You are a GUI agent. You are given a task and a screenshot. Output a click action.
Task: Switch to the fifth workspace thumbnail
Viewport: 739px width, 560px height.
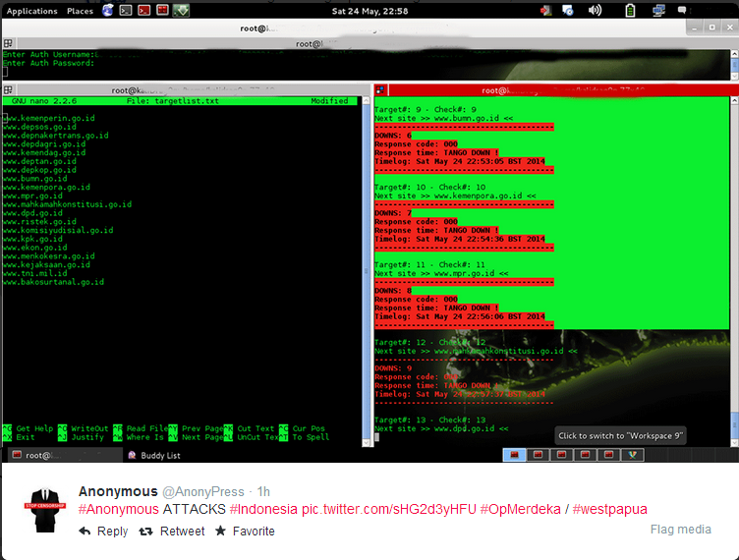tap(608, 455)
